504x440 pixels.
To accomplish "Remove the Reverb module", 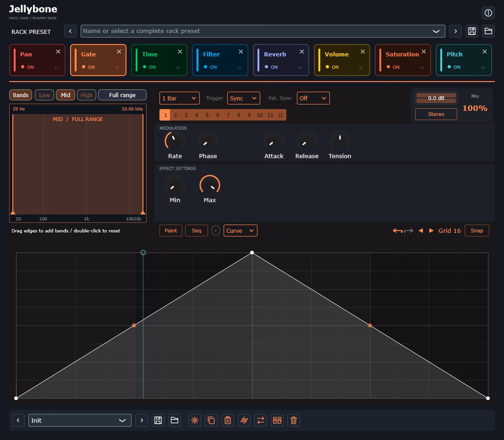I will pos(302,51).
